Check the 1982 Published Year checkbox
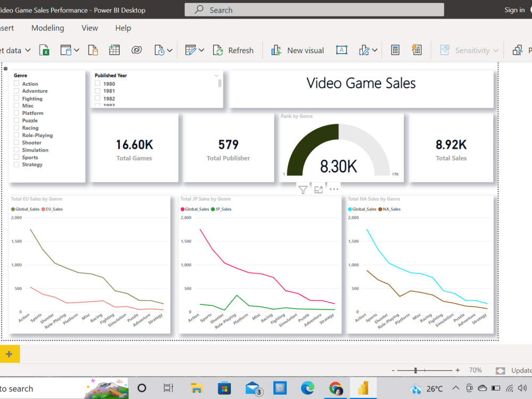The image size is (532, 399). click(x=97, y=98)
